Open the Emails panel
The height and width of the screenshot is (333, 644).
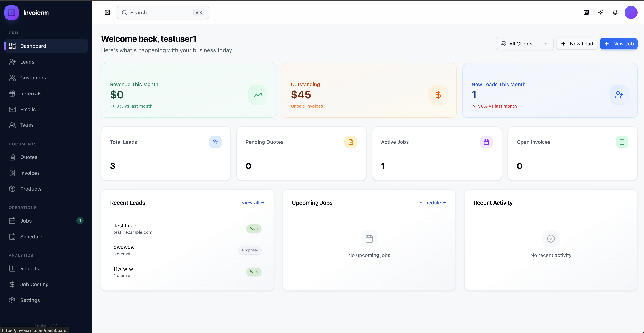pos(28,109)
